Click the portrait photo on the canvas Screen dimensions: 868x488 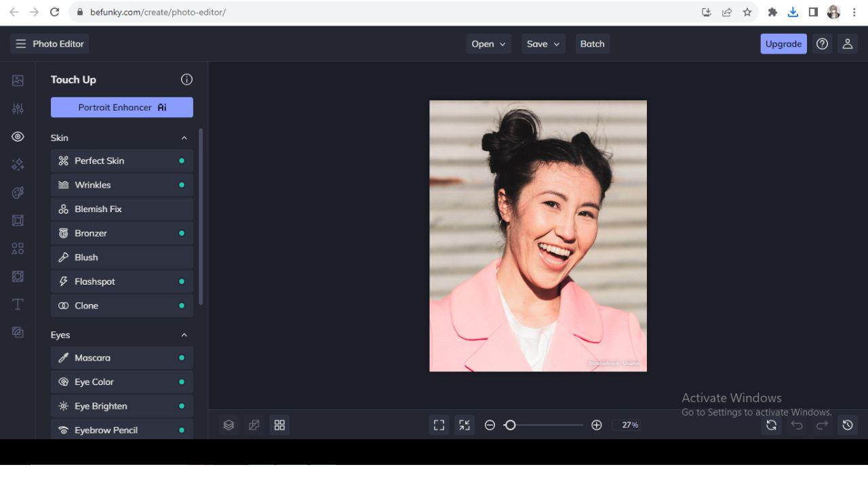(x=538, y=236)
